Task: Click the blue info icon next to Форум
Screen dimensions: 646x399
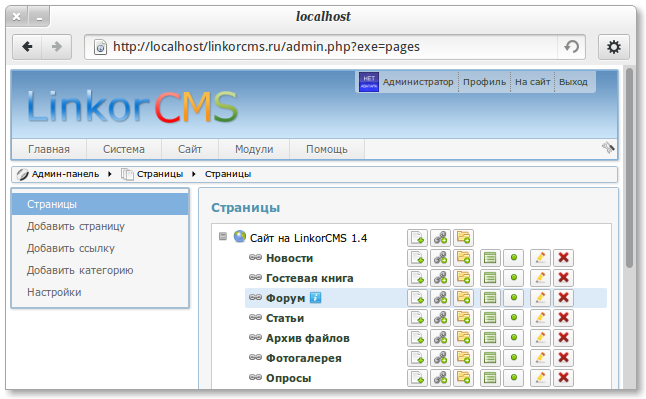Action: [x=315, y=297]
